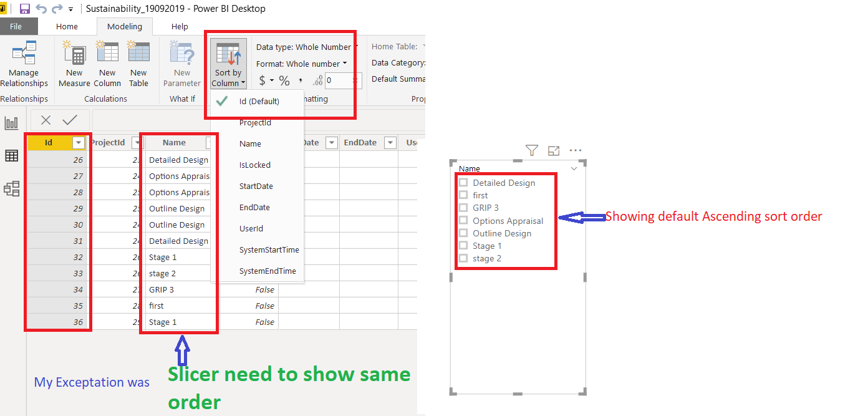The image size is (868, 416).
Task: Create a New Column
Action: point(107,64)
